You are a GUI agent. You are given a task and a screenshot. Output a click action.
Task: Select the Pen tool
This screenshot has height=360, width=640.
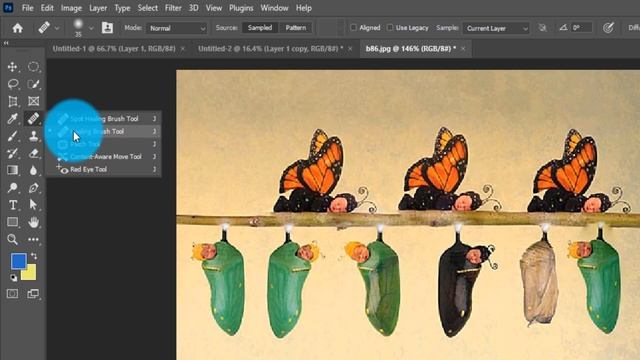(x=33, y=188)
